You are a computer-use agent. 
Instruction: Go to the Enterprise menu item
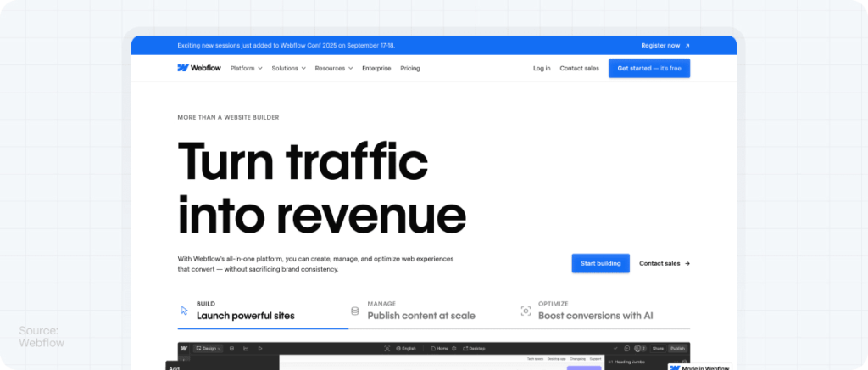(x=376, y=68)
